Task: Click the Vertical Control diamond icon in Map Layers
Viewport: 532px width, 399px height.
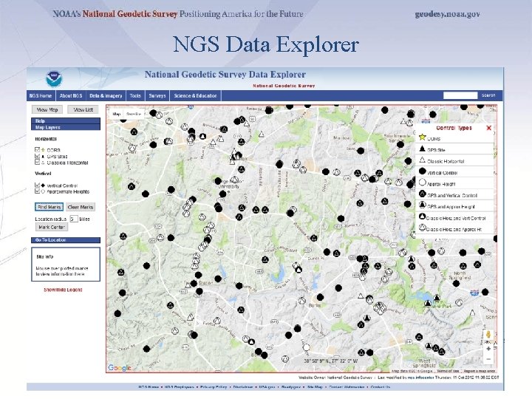Action: click(43, 185)
